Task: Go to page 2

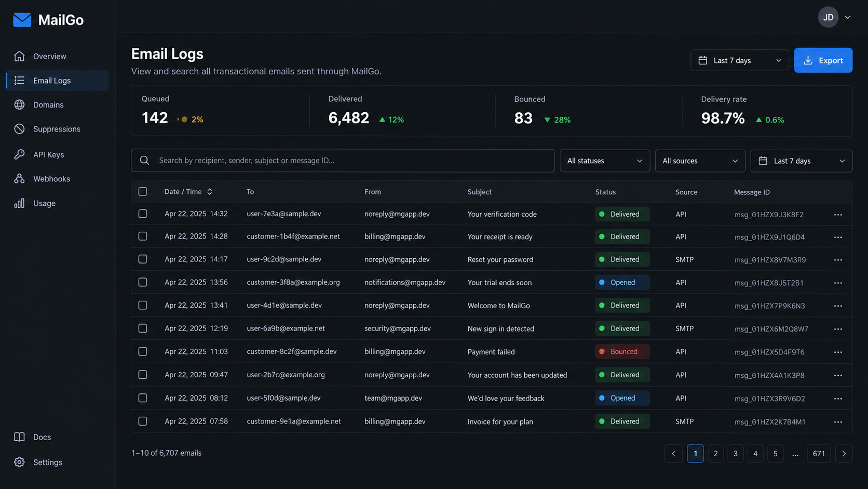Action: pyautogui.click(x=715, y=454)
